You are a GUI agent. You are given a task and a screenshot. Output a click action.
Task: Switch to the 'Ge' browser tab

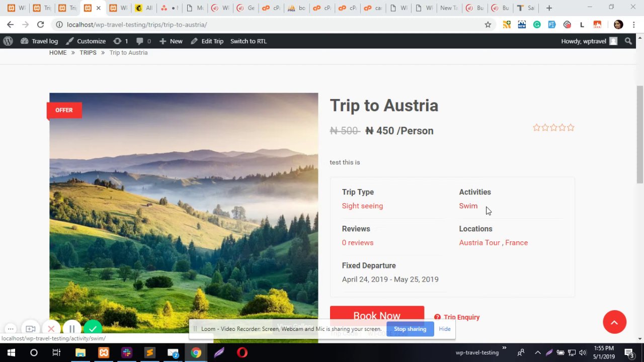click(245, 8)
